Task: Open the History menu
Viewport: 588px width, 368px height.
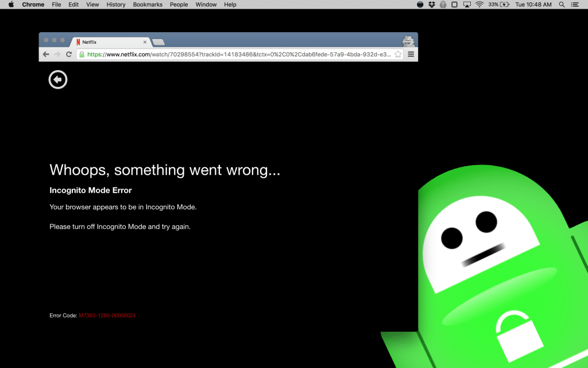Action: coord(116,5)
